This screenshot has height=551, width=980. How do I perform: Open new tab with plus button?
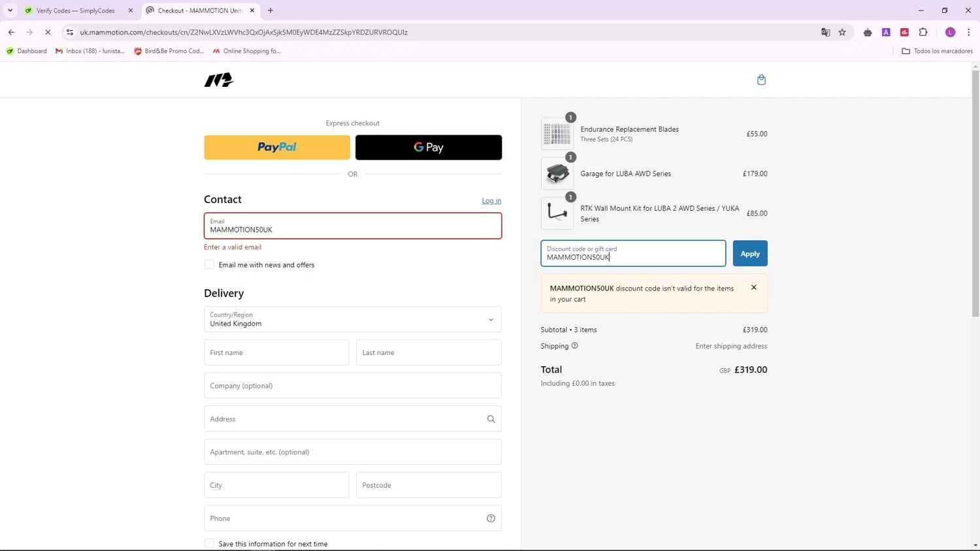pyautogui.click(x=270, y=10)
